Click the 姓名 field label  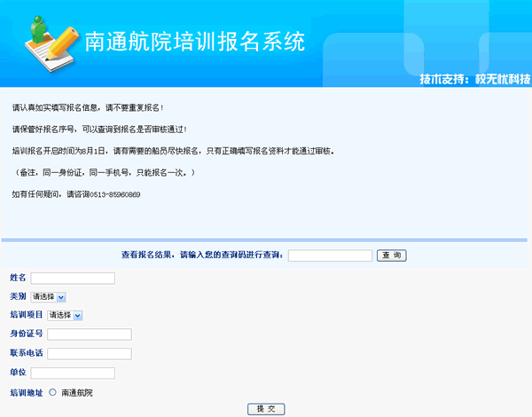[18, 278]
